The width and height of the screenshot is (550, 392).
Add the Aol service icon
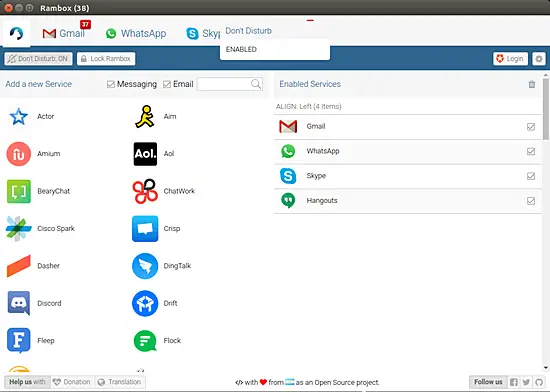point(145,154)
